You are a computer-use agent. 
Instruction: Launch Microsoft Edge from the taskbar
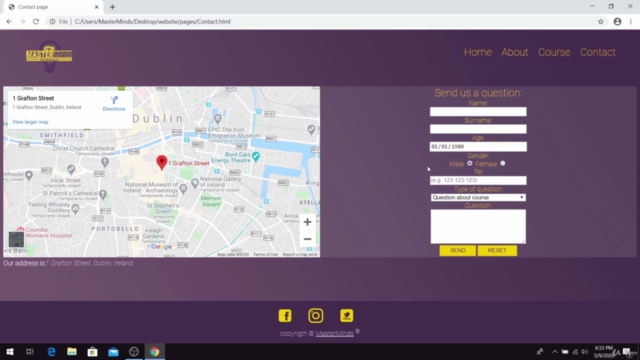click(51, 351)
